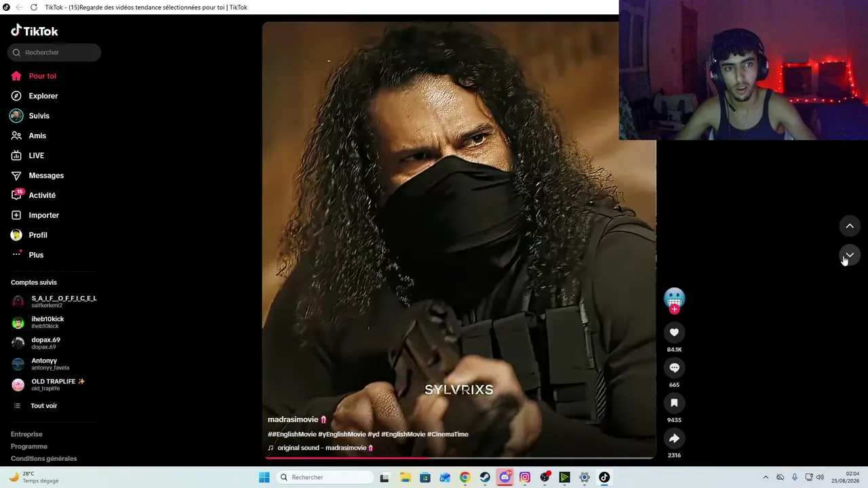Reload the page in the title bar
868x488 pixels.
coord(34,7)
